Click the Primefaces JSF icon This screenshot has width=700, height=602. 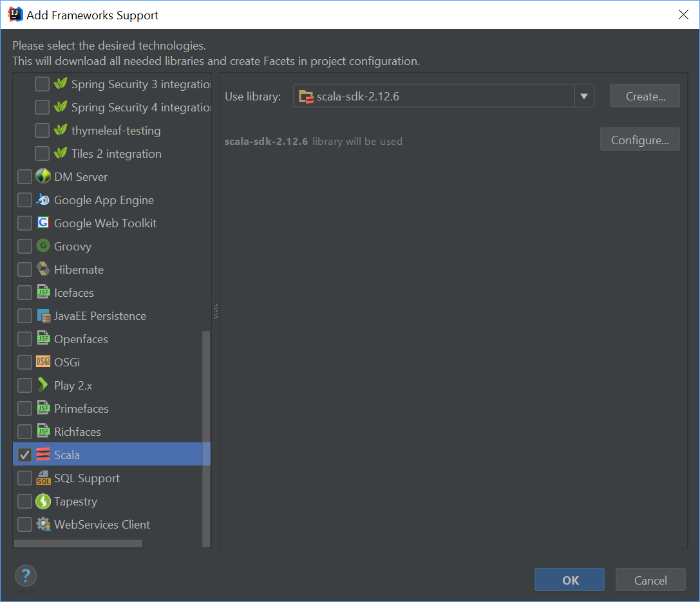click(x=43, y=408)
